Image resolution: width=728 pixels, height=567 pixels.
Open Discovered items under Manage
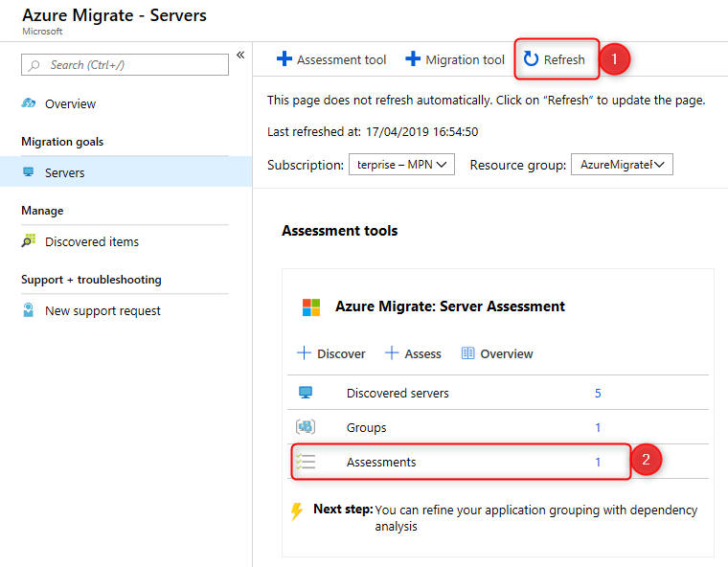[92, 241]
